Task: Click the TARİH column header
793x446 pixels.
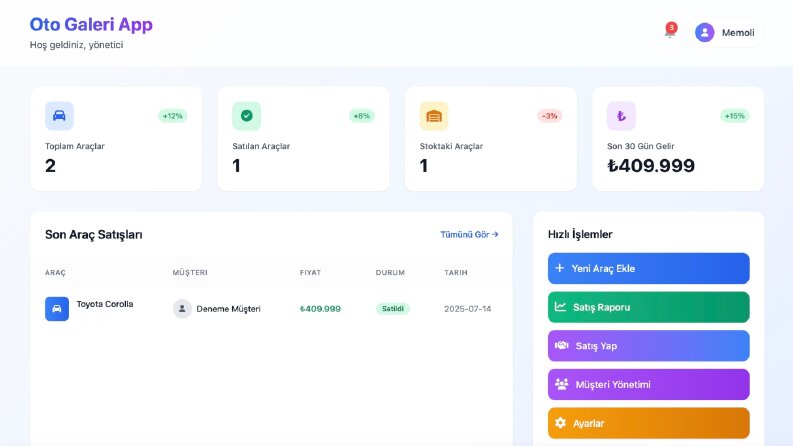Action: [456, 273]
